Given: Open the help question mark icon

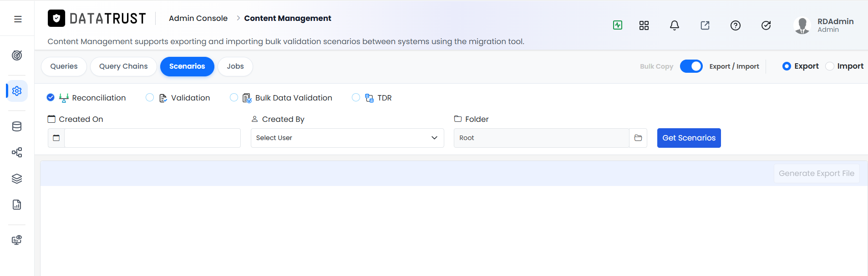Looking at the screenshot, I should 736,25.
